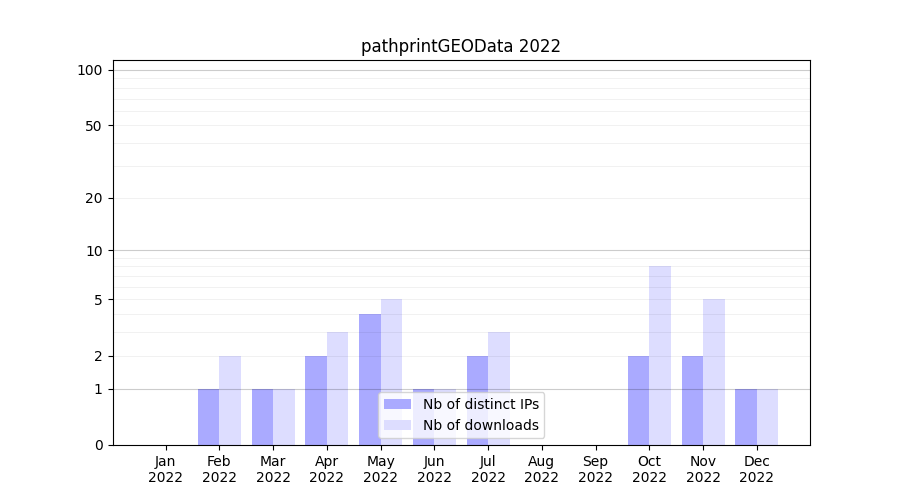Select the Dec 2022 distinct IPs bar

(746, 417)
